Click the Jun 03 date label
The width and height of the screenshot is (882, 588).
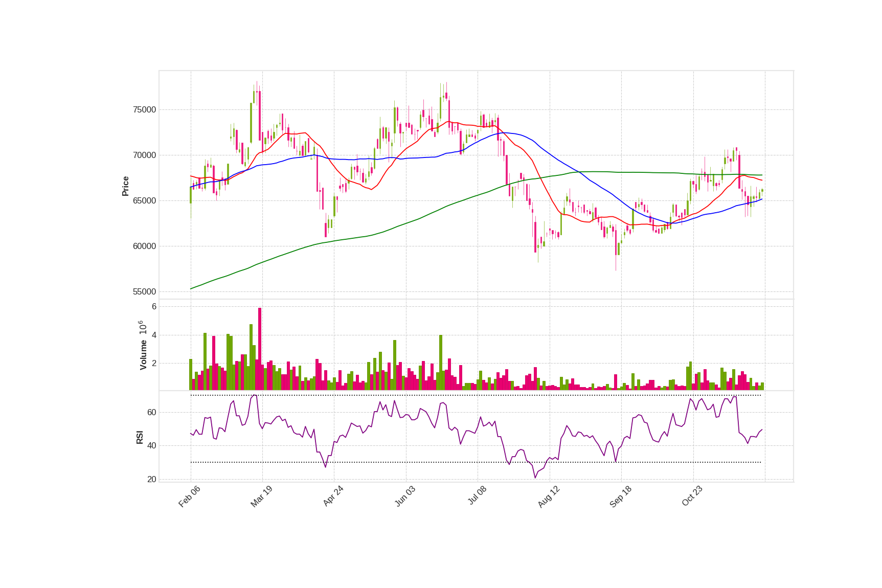405,496
